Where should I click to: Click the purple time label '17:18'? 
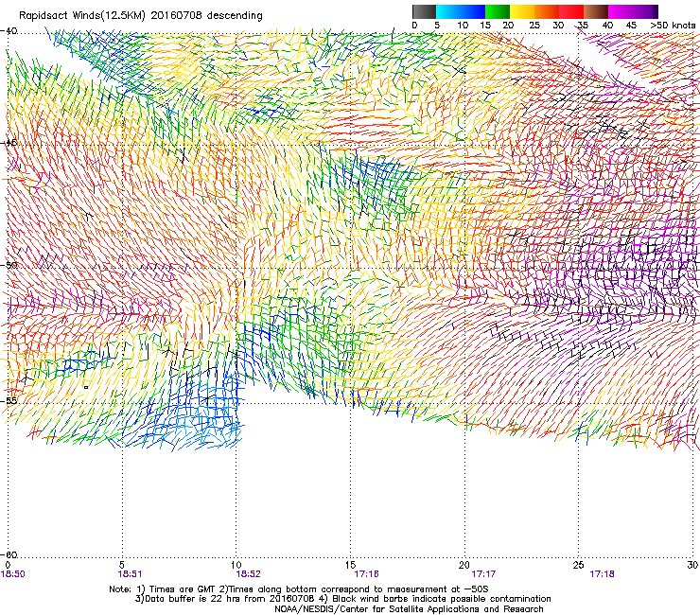pos(602,574)
